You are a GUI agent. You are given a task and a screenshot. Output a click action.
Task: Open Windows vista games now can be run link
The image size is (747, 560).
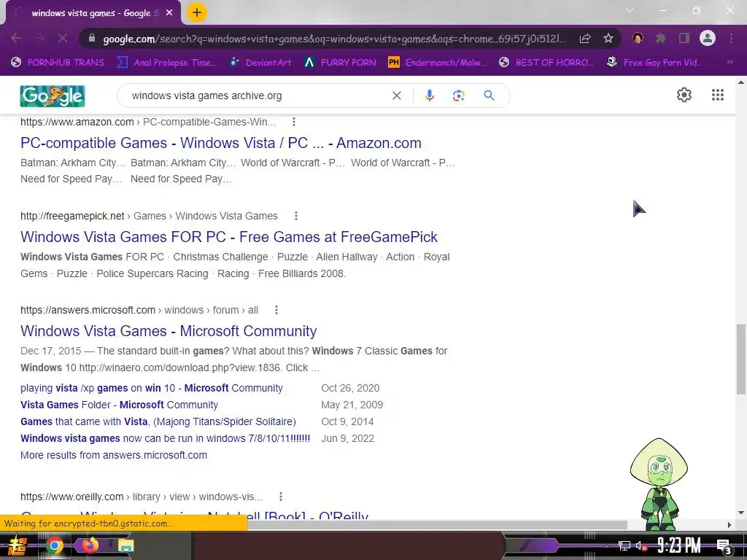click(x=166, y=438)
